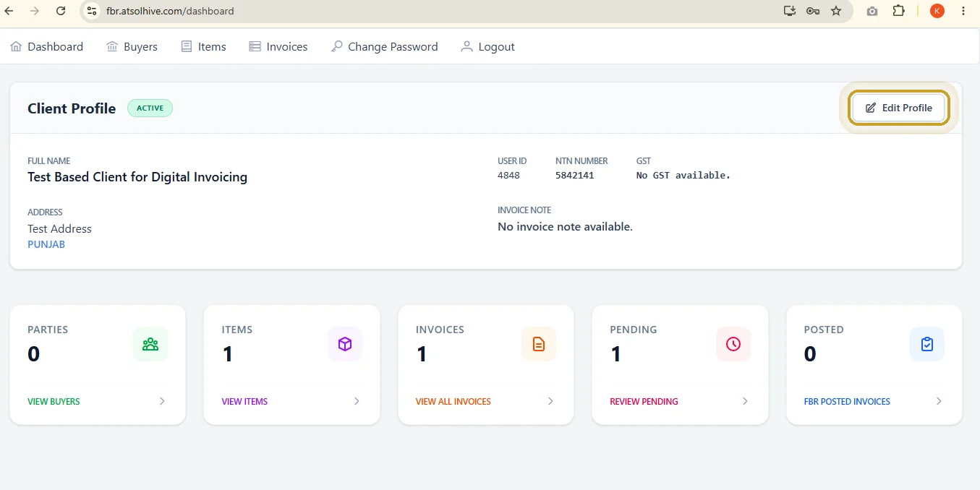Open Chrome three-dot menu
980x490 pixels.
(963, 11)
